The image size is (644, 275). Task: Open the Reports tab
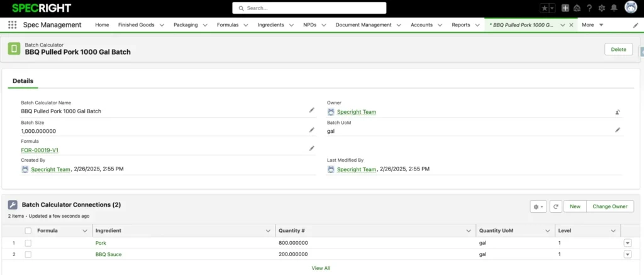coord(461,25)
